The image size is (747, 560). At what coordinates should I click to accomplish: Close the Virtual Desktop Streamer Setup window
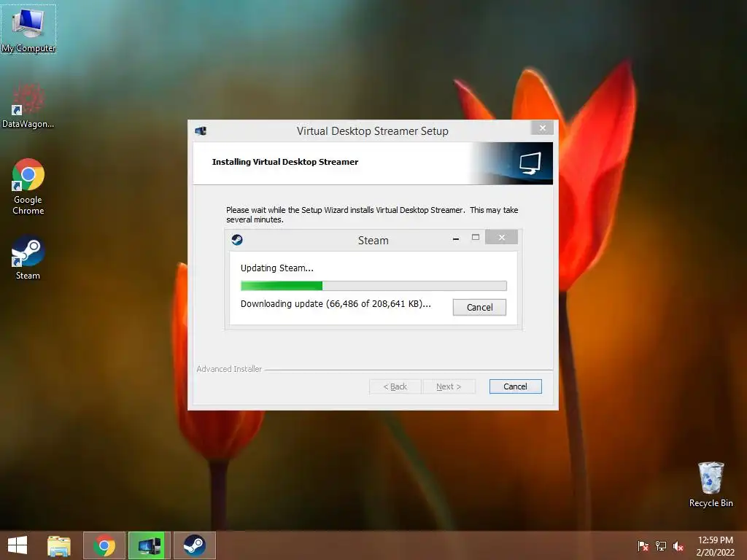542,128
